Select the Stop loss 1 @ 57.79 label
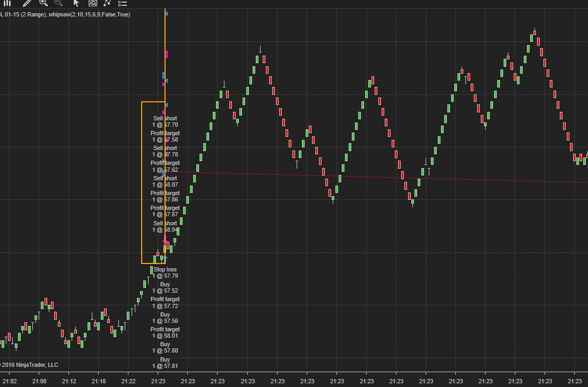This screenshot has width=588, height=387. (165, 272)
